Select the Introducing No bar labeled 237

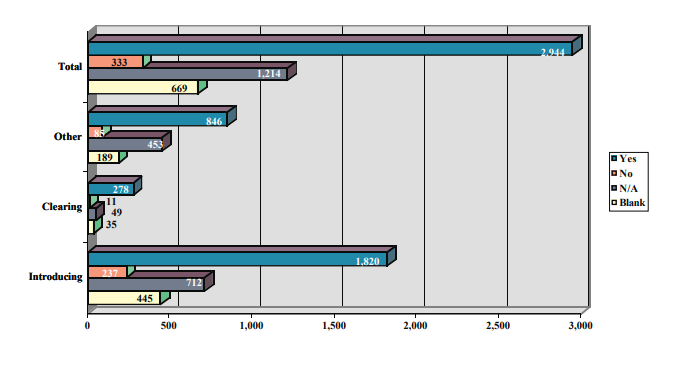(107, 273)
